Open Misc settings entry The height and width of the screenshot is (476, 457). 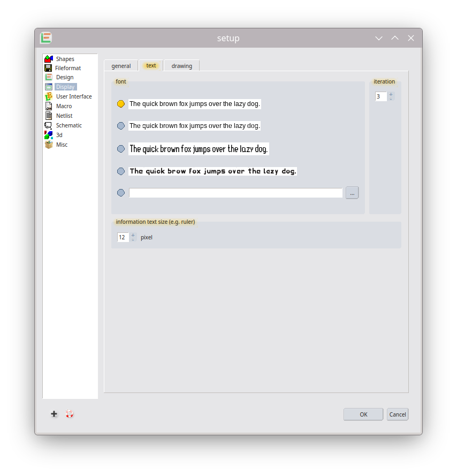click(62, 145)
